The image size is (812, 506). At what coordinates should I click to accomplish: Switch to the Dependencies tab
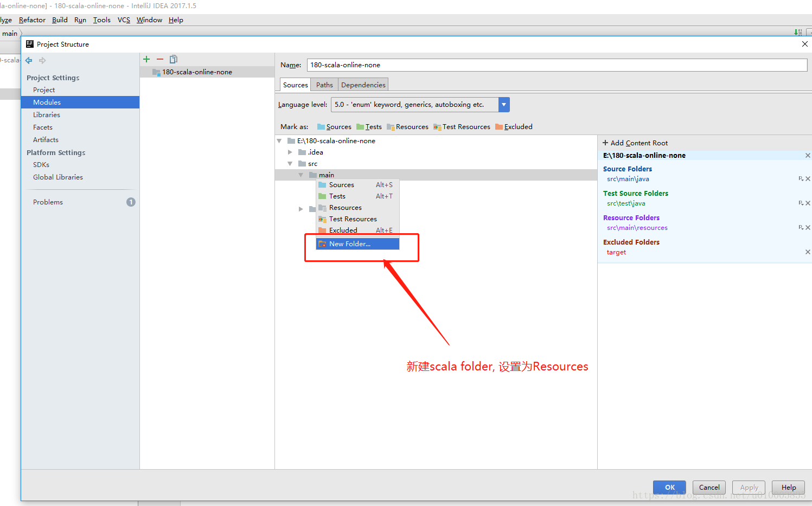coord(363,85)
